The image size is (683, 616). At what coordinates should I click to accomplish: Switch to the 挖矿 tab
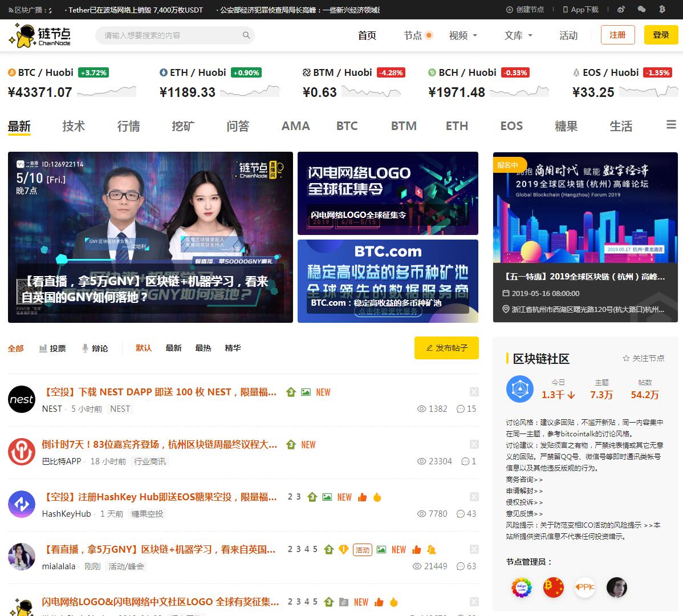pyautogui.click(x=183, y=126)
